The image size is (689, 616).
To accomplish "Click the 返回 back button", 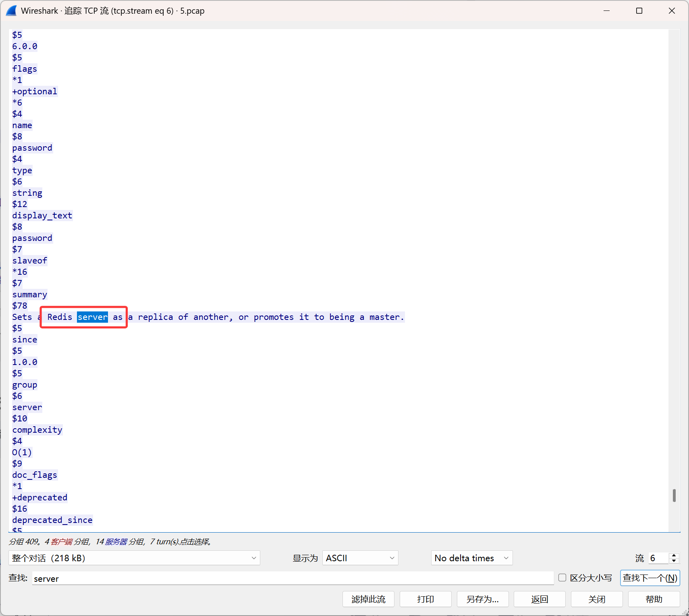I will coord(540,599).
